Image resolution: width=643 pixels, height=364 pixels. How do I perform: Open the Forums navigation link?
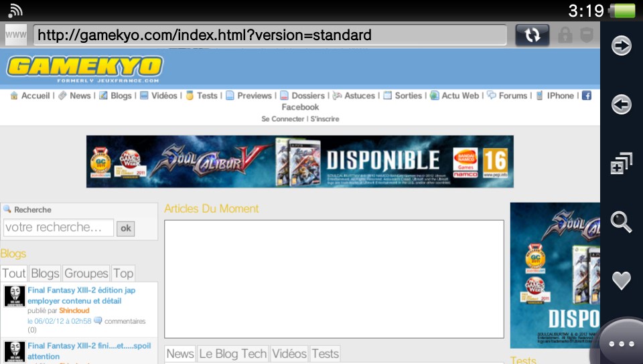[512, 96]
